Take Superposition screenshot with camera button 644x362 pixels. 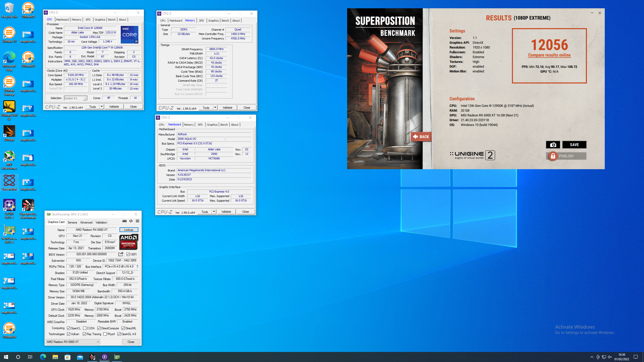[x=553, y=145]
